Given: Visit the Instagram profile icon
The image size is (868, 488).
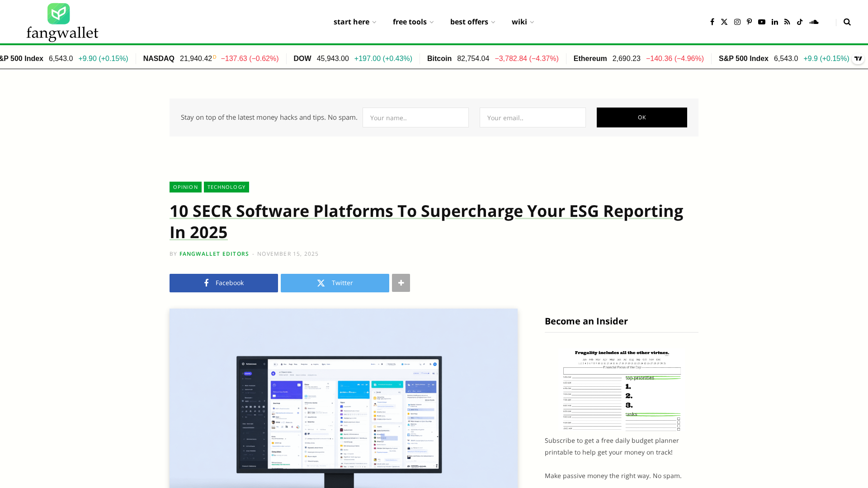Looking at the screenshot, I should [737, 22].
